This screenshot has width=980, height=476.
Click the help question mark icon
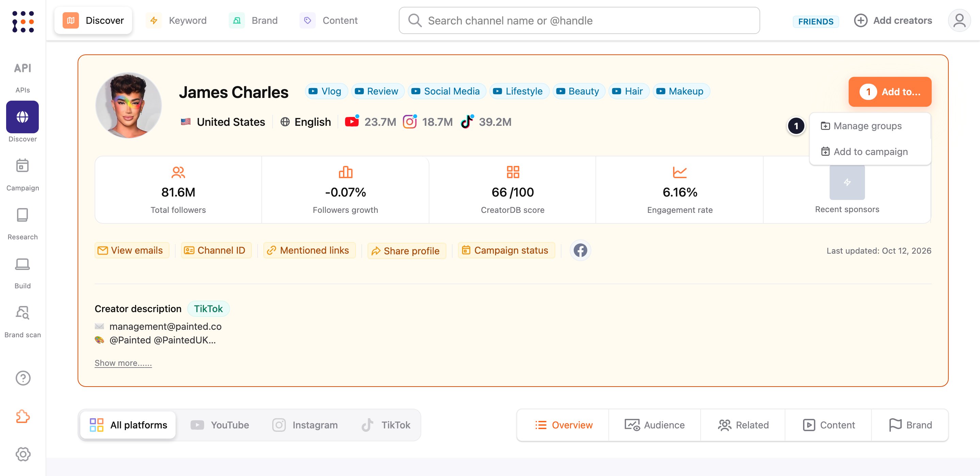point(23,378)
